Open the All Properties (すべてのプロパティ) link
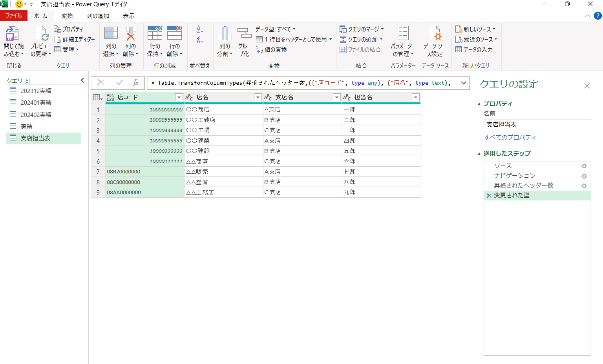 click(x=510, y=137)
